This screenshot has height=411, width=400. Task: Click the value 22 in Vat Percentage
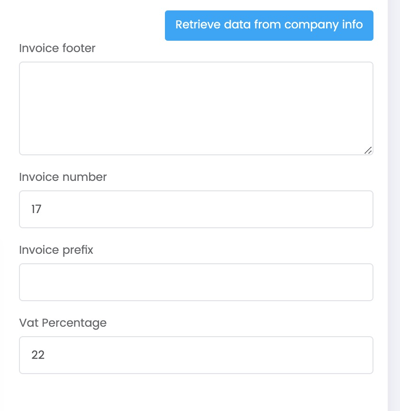pos(38,355)
